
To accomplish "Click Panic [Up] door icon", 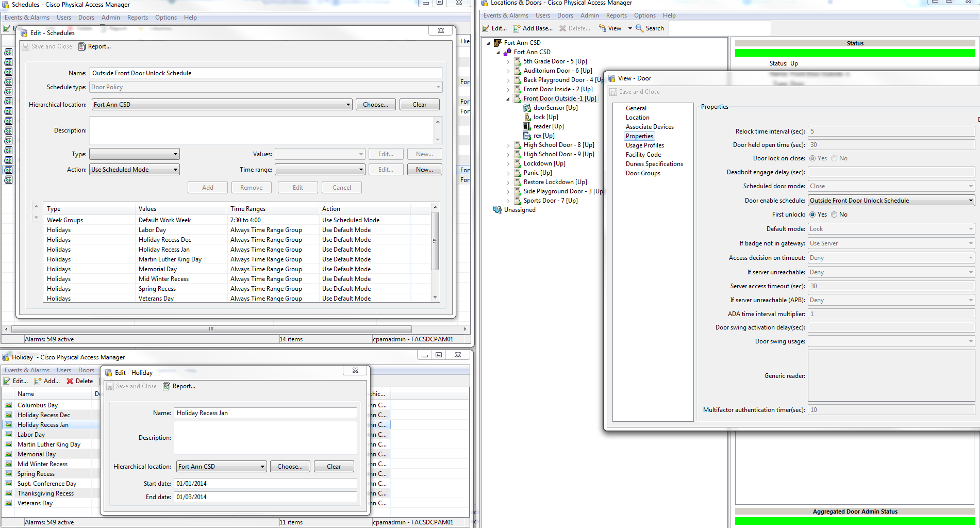I will tap(518, 173).
